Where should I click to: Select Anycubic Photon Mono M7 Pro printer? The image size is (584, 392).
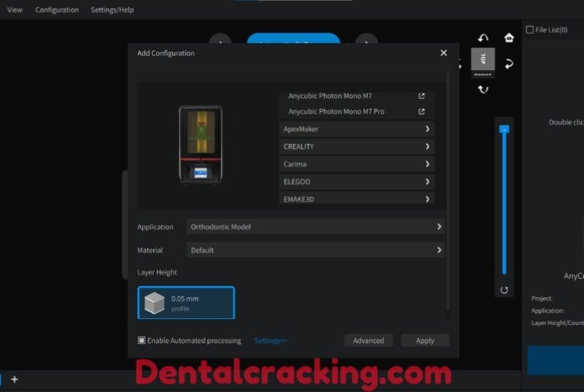[337, 111]
